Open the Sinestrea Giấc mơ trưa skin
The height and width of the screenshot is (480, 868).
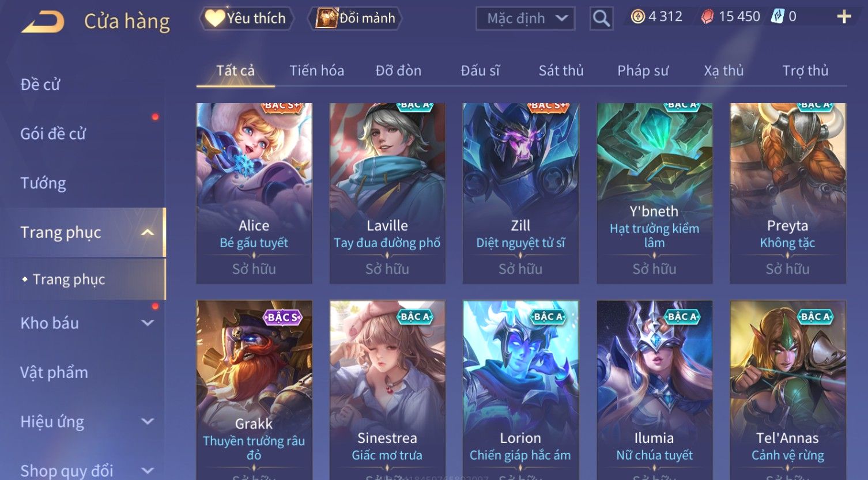(x=387, y=390)
